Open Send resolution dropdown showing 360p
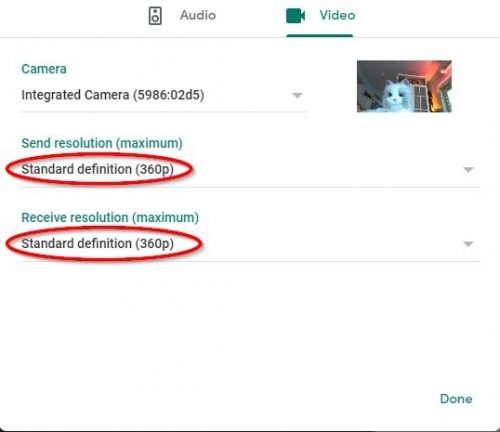 click(x=250, y=169)
